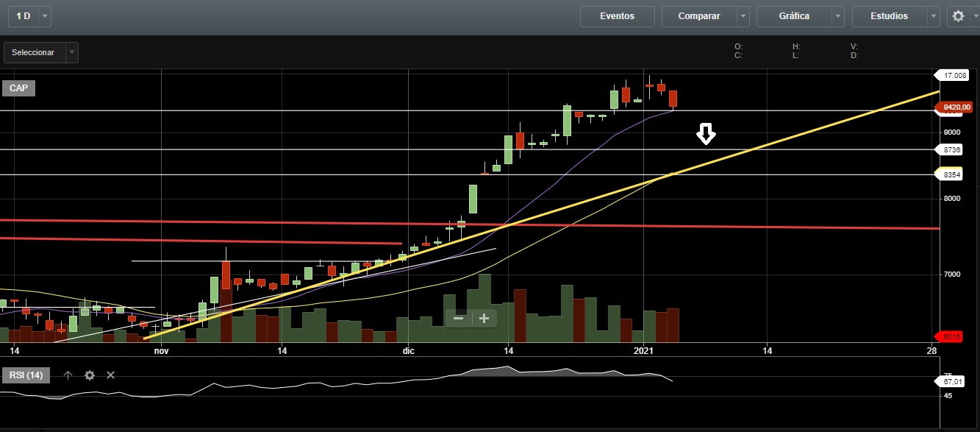
Task: Open the Gráfica menu button
Action: [795, 16]
